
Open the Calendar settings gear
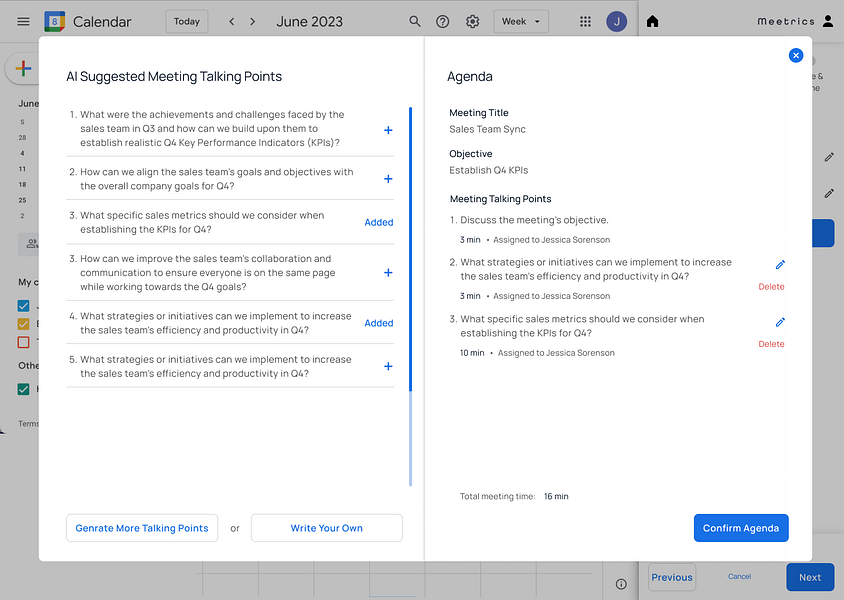tap(473, 22)
